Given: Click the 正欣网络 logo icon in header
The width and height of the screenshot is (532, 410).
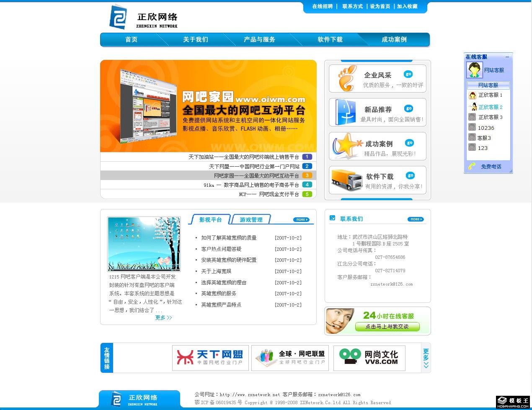Looking at the screenshot, I should (x=118, y=17).
